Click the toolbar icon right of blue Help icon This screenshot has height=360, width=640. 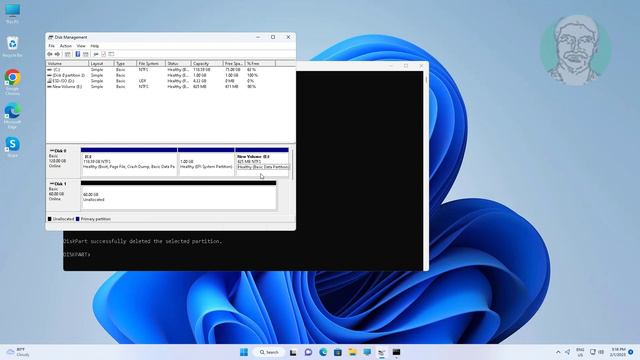86,54
